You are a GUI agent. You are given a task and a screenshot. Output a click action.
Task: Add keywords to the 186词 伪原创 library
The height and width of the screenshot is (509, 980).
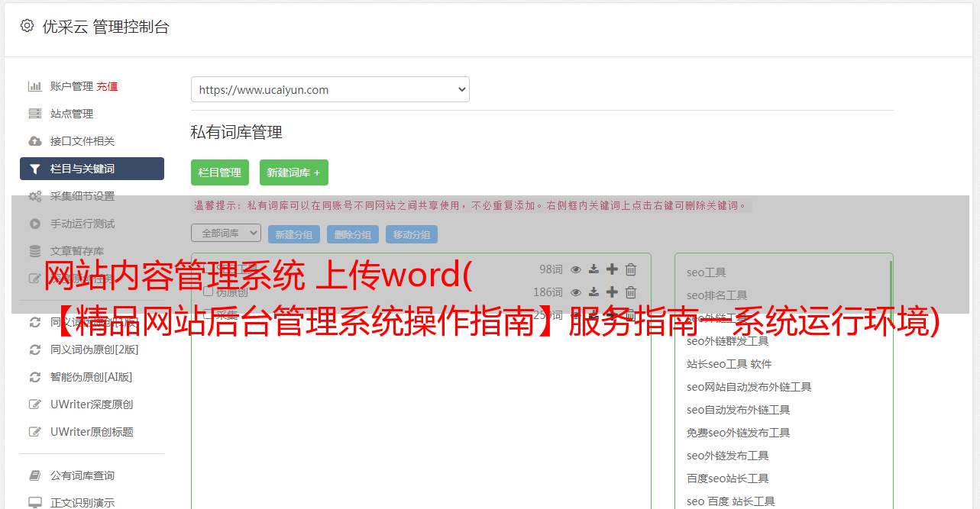pyautogui.click(x=612, y=292)
